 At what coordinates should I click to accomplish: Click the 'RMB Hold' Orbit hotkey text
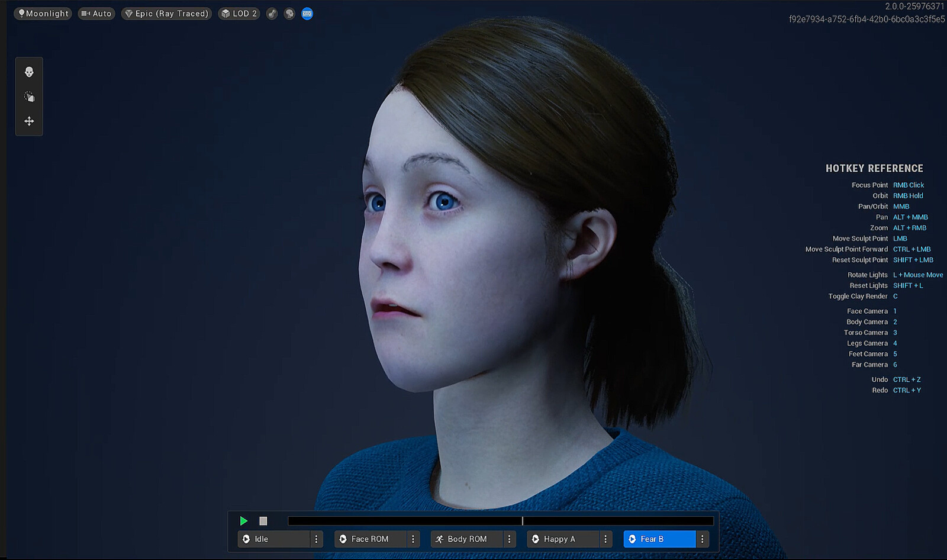coord(908,196)
